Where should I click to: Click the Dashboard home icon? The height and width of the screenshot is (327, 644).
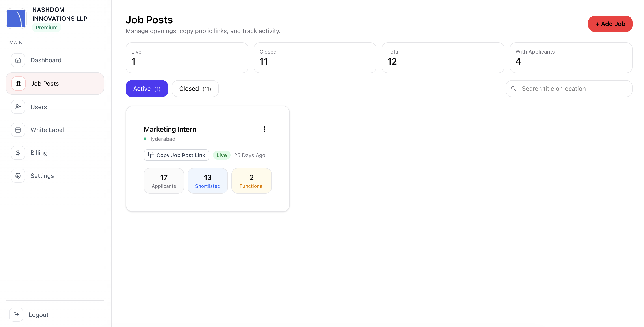point(18,60)
